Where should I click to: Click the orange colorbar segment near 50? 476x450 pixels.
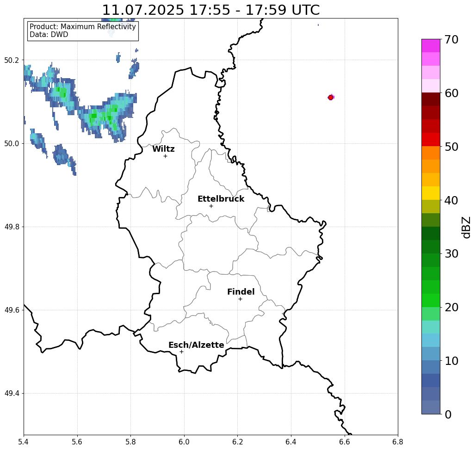[431, 153]
